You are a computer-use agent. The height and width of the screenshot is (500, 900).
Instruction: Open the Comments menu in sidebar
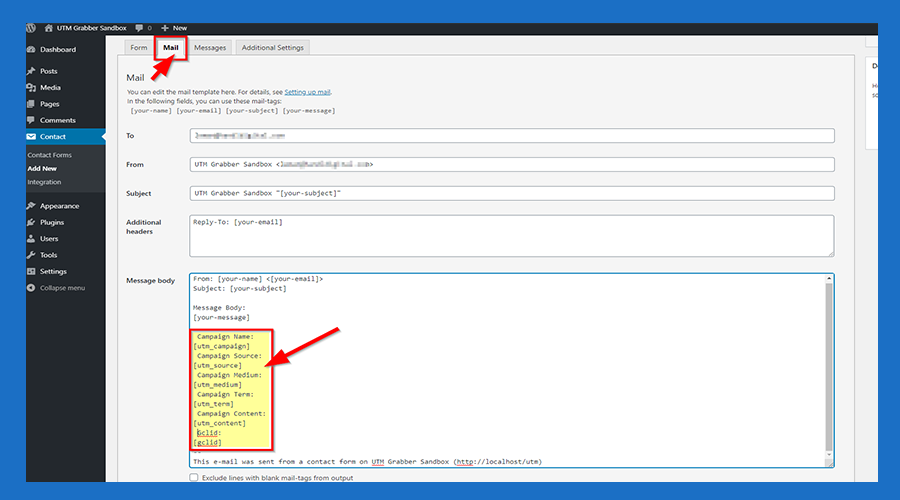click(x=57, y=120)
